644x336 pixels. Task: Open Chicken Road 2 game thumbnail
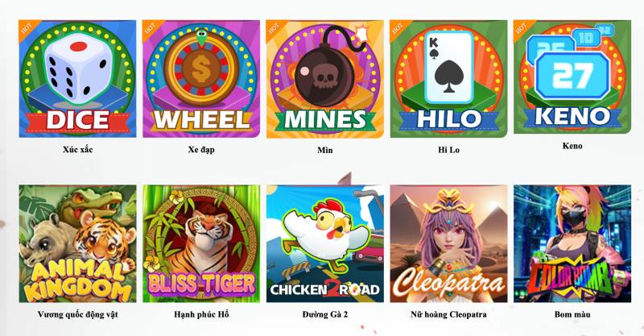(325, 243)
